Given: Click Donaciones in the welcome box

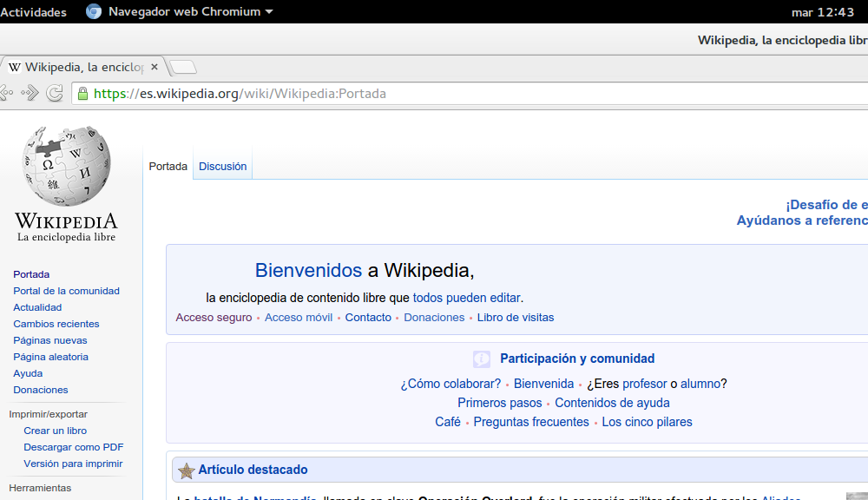Looking at the screenshot, I should coord(434,318).
